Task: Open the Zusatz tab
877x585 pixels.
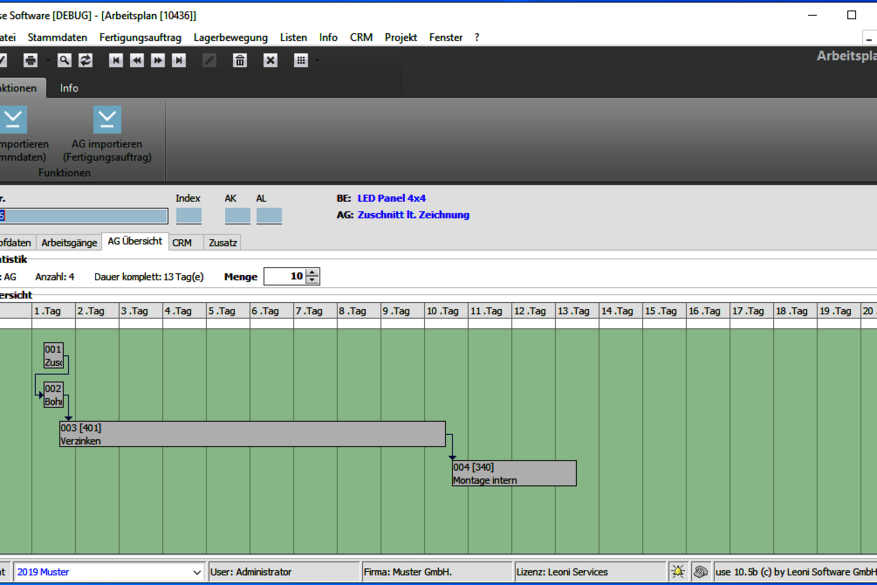Action: point(222,243)
